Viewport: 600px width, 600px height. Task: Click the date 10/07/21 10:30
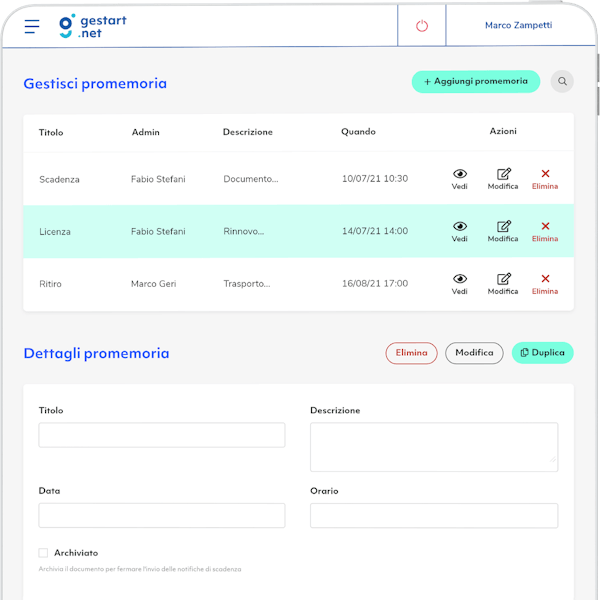375,179
